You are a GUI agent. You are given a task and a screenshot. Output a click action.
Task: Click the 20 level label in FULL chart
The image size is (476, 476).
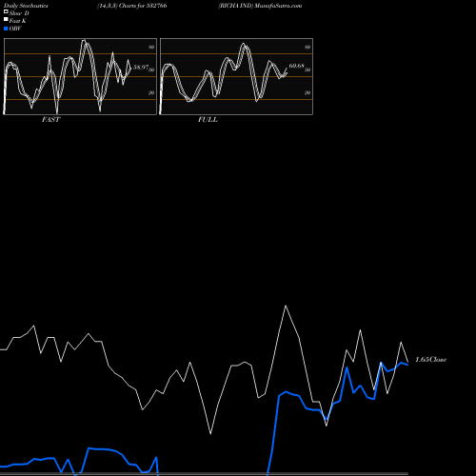[x=307, y=92]
